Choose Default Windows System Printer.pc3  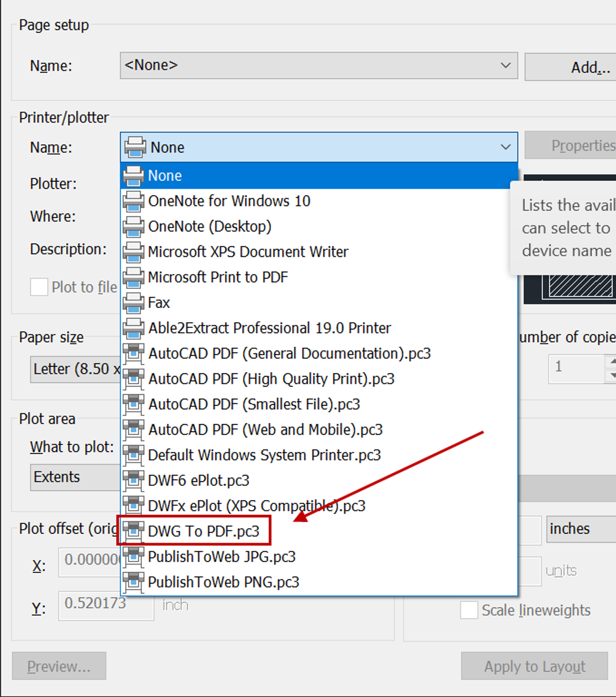click(264, 455)
